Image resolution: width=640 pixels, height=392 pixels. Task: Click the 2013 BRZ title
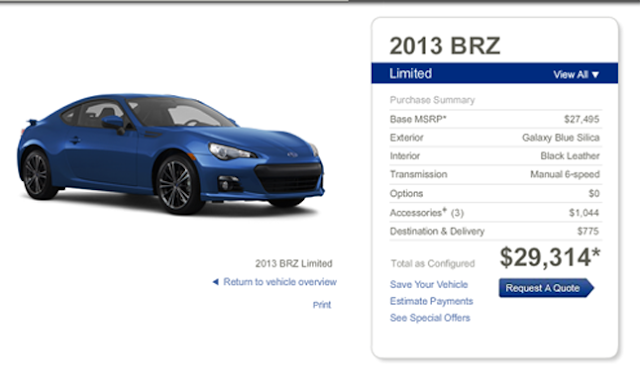tap(445, 45)
